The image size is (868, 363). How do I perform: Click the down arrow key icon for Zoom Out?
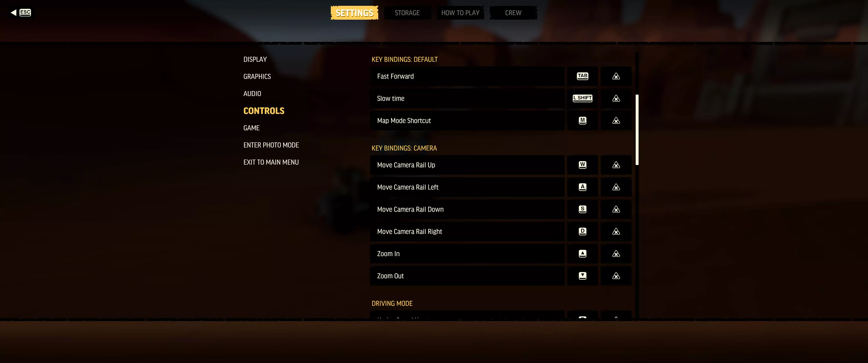[x=582, y=276]
